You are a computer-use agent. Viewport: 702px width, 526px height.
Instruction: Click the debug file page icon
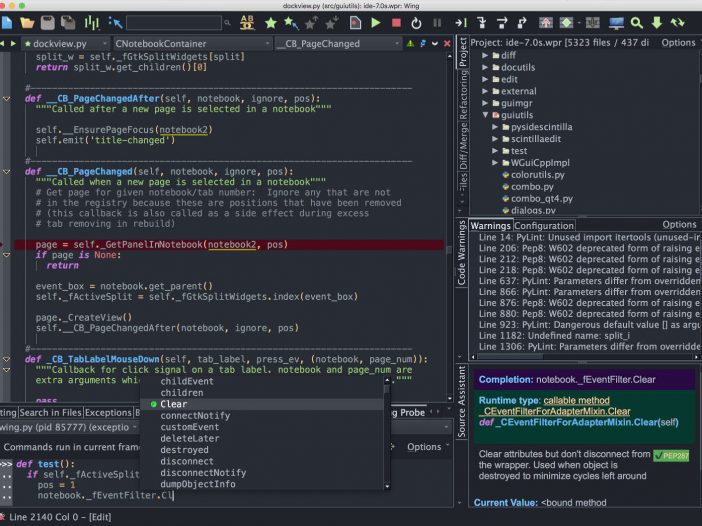pos(355,22)
